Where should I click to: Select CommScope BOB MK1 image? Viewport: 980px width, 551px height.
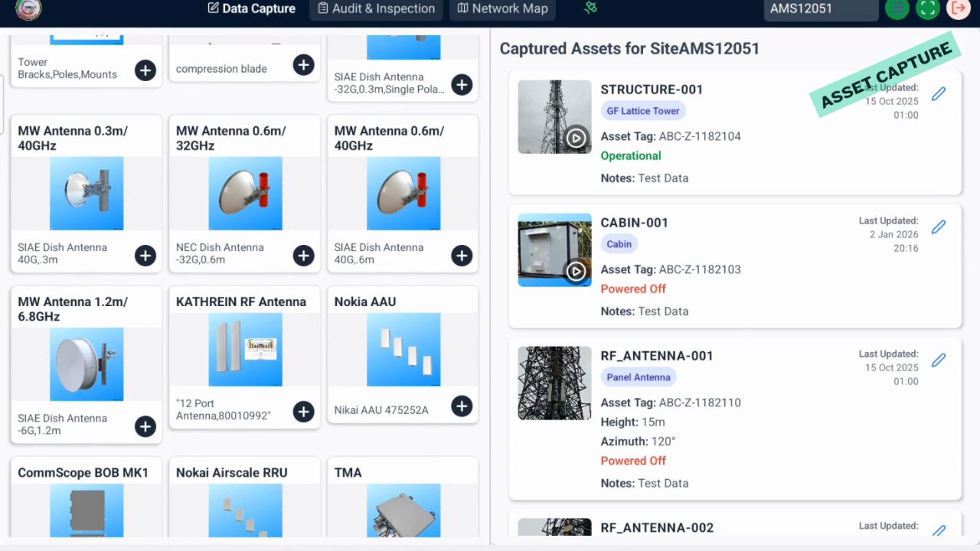click(87, 510)
